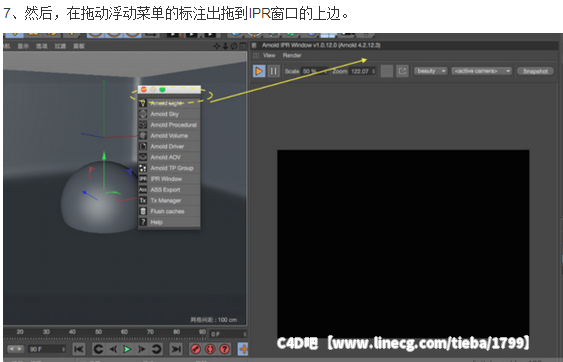
Task: Choose Arnold Procedural from floating menu
Action: click(169, 125)
